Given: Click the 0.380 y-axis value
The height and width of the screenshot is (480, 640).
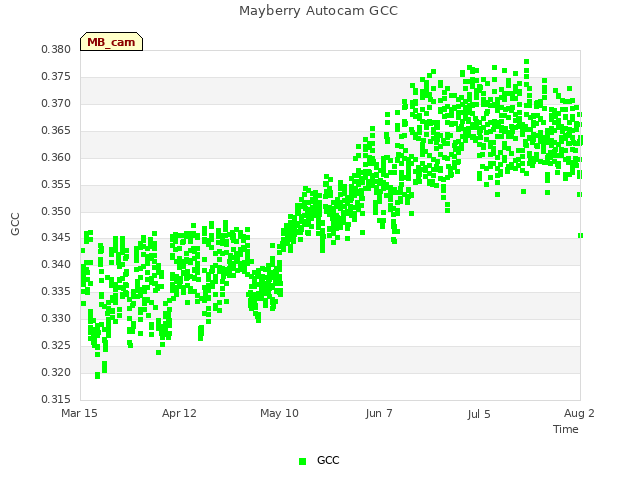Looking at the screenshot, I should click(x=56, y=49).
